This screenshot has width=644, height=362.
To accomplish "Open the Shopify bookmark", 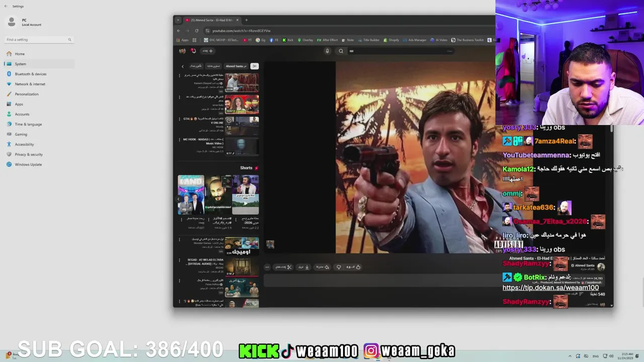I will (391, 40).
